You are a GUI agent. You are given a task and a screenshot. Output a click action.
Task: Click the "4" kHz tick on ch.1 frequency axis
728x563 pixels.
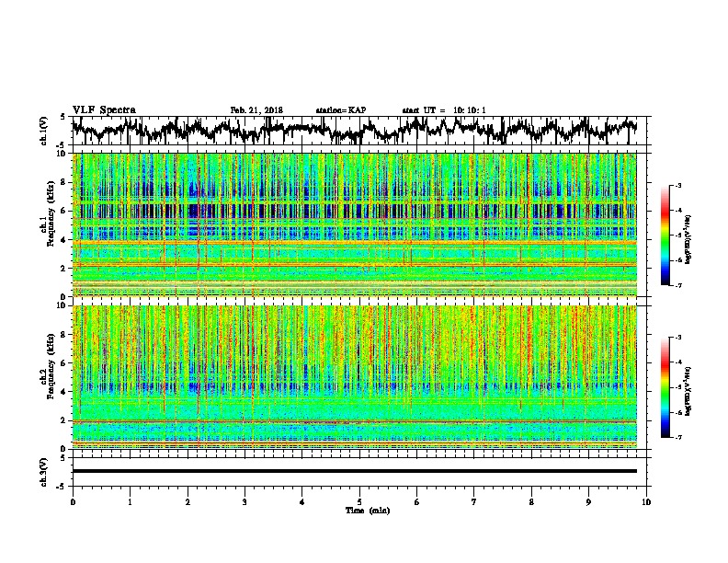tap(64, 240)
